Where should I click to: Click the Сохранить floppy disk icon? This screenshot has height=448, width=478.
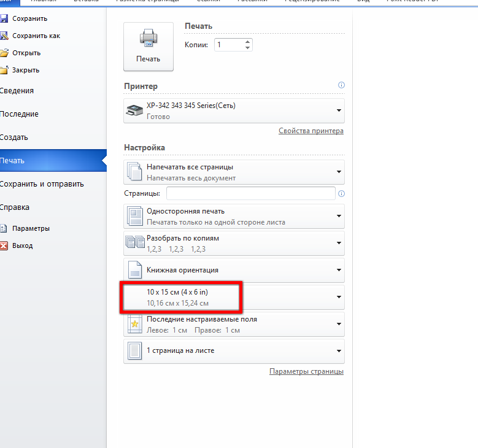coord(4,18)
